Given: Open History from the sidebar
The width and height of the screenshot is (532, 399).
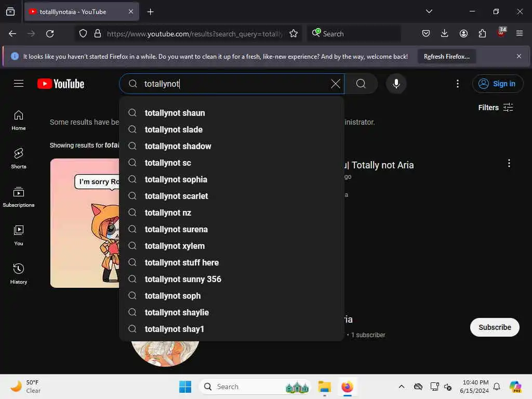Looking at the screenshot, I should pos(19,274).
